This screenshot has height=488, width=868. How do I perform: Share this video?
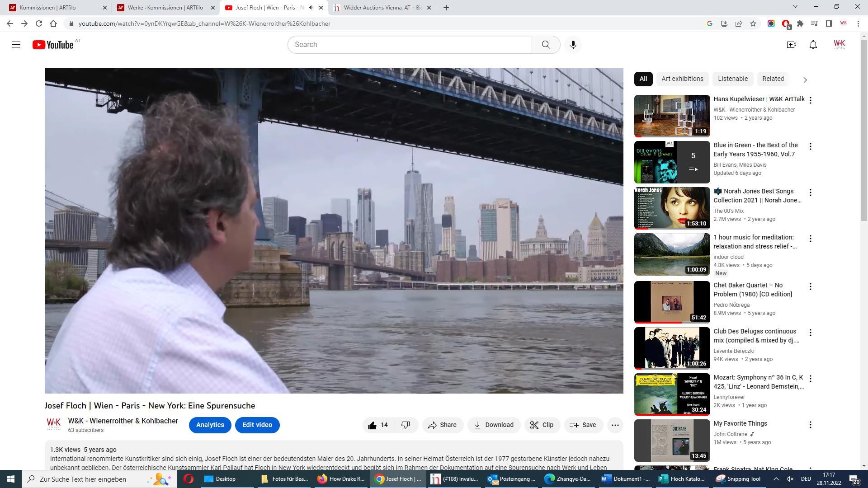(442, 425)
